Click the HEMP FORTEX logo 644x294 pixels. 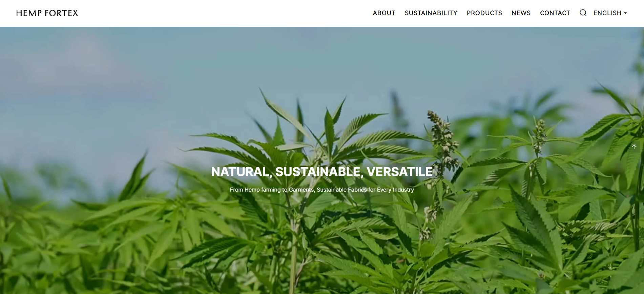(x=47, y=13)
